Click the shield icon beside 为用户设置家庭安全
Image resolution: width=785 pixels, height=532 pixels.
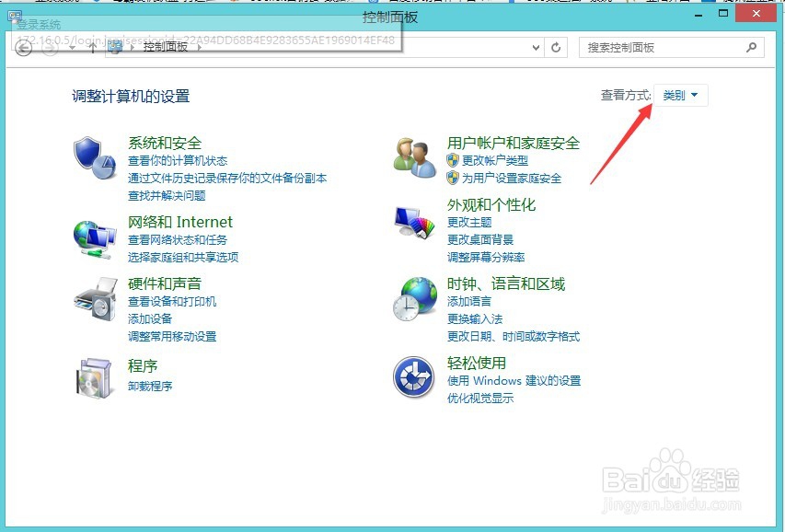coord(453,178)
